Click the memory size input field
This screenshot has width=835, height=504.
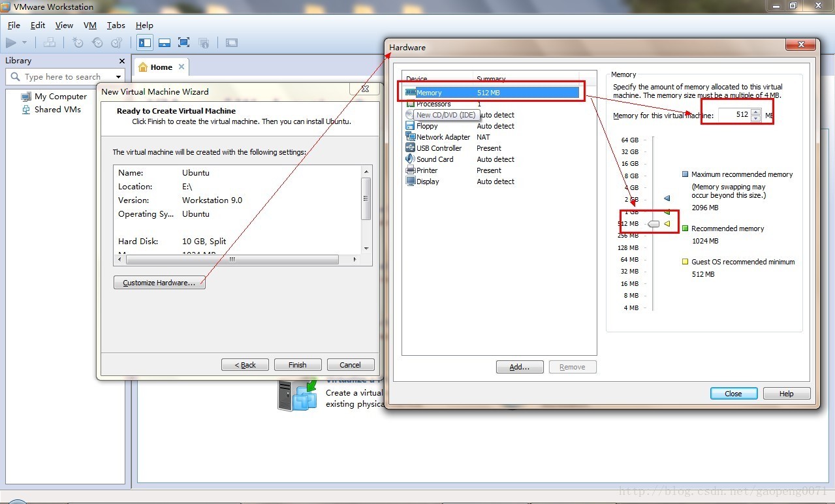(x=734, y=115)
